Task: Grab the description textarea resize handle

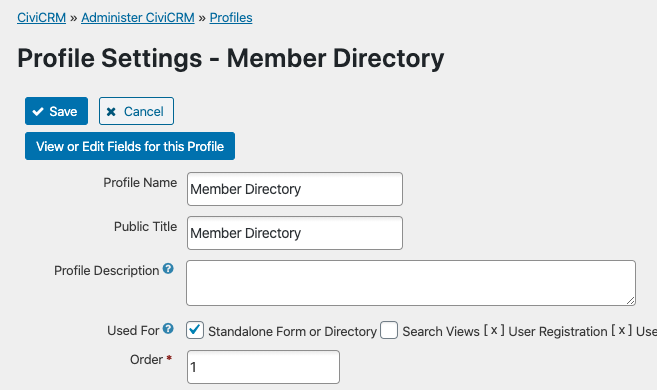Action: tap(631, 300)
